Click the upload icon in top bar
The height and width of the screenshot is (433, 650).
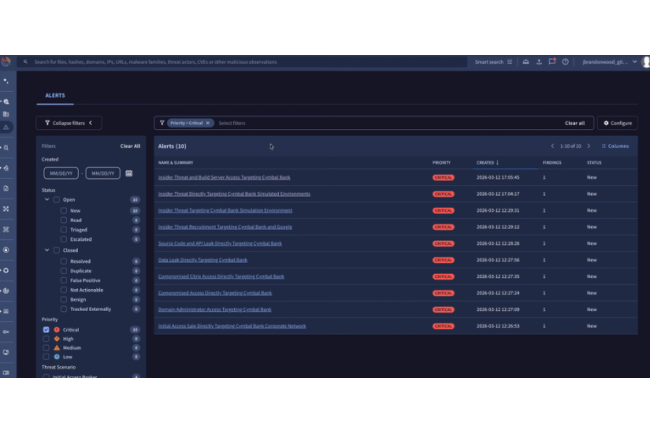[x=539, y=61]
